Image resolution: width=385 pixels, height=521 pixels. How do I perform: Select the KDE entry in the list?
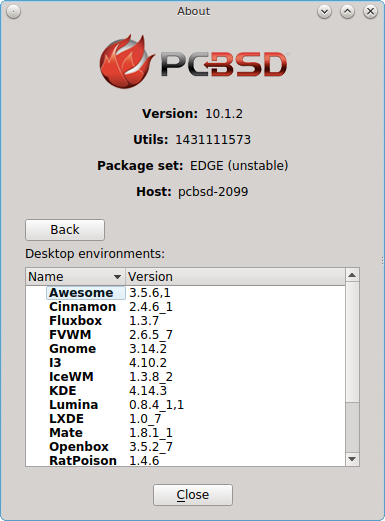pos(185,391)
